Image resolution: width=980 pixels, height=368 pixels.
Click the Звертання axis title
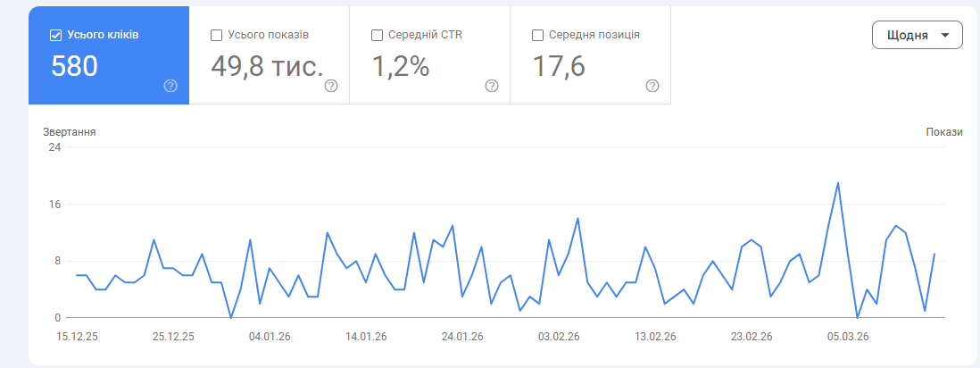[x=70, y=132]
